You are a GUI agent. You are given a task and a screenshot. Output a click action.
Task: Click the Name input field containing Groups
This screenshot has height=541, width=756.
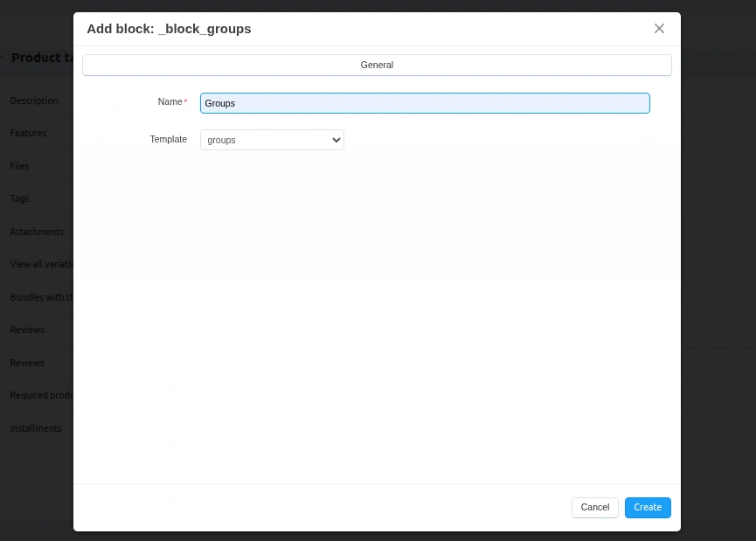click(425, 103)
